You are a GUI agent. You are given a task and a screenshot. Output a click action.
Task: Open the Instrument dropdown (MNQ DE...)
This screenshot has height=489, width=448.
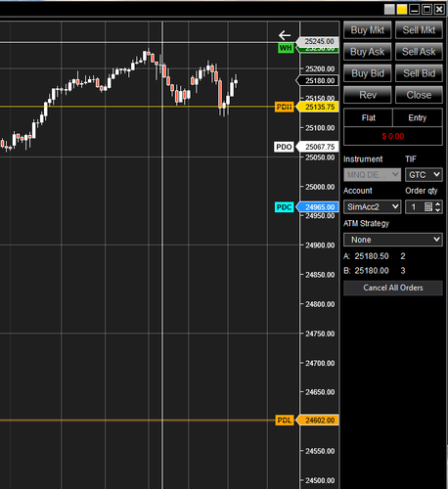coord(372,175)
